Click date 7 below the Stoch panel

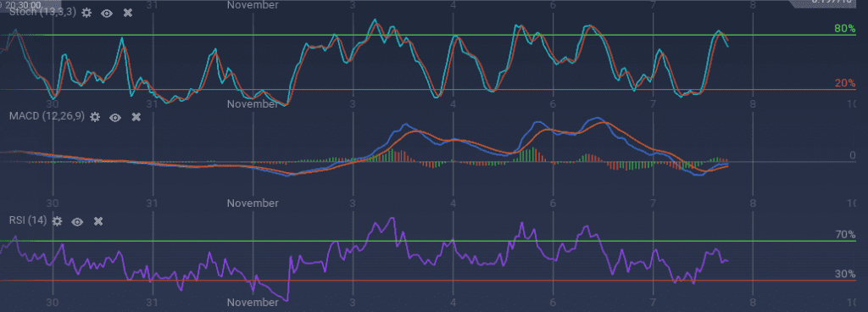[653, 104]
